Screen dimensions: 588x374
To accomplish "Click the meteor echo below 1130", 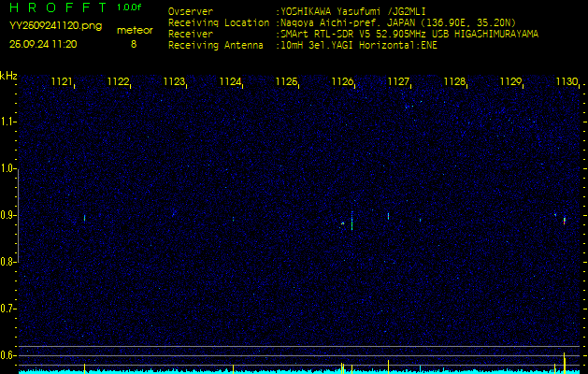I will pos(565,219).
